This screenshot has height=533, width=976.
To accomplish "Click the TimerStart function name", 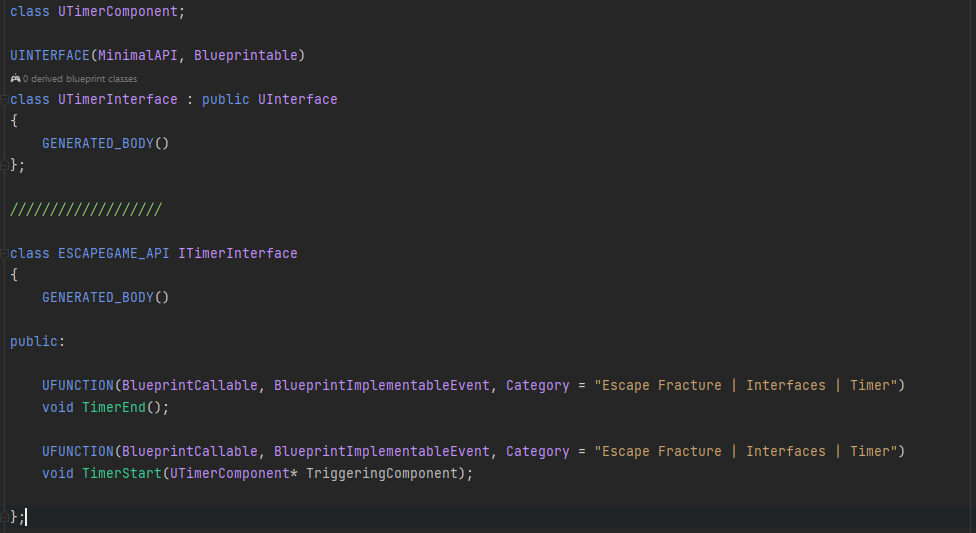I will point(122,473).
